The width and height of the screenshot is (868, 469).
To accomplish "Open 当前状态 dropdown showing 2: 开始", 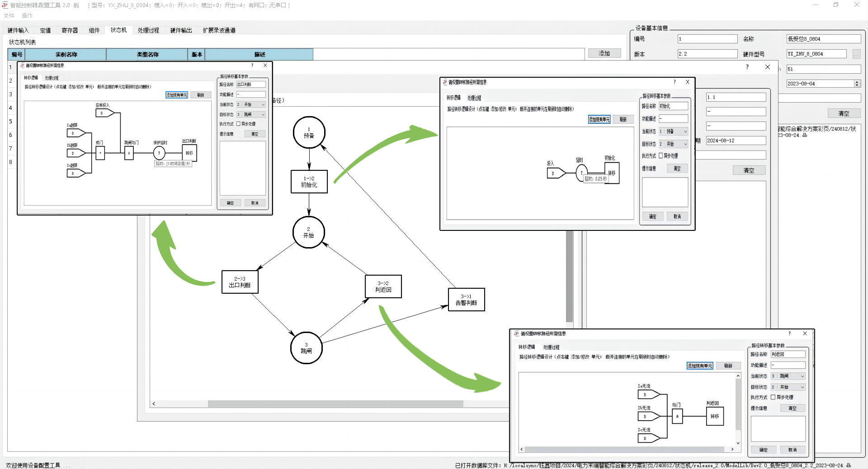I will pos(251,104).
